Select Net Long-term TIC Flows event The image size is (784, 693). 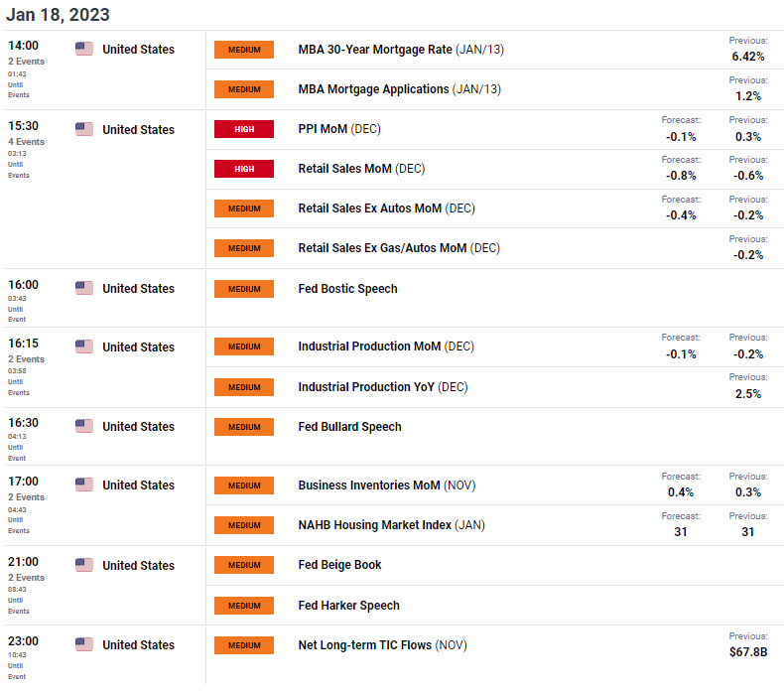click(365, 644)
